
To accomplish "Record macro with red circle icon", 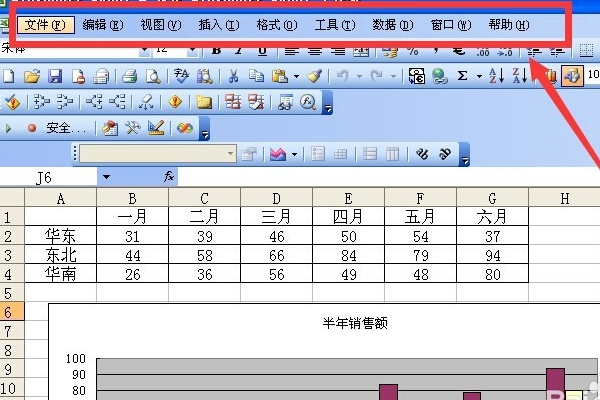I will click(32, 128).
